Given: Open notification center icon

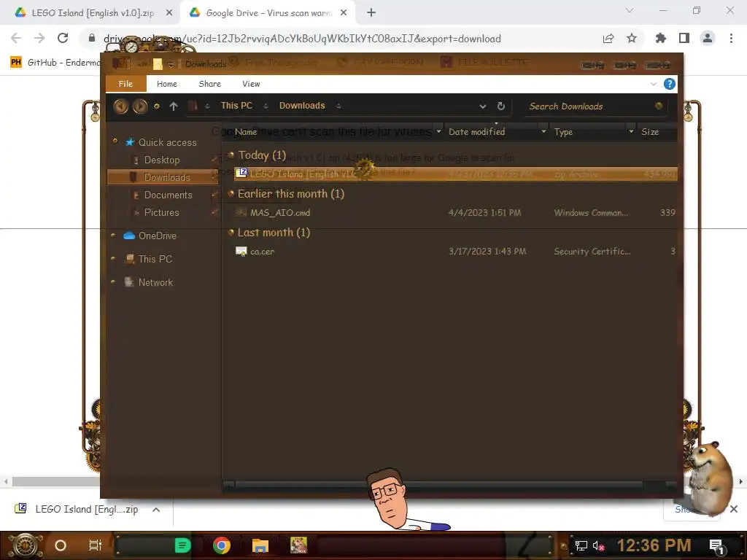Looking at the screenshot, I should (716, 546).
